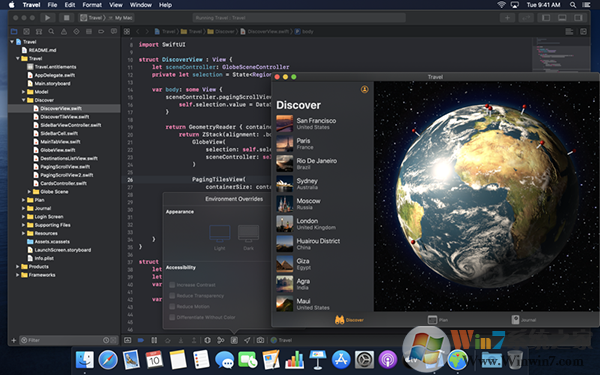This screenshot has width=600, height=375.
Task: Expand the Plan folder
Action: tap(23, 200)
